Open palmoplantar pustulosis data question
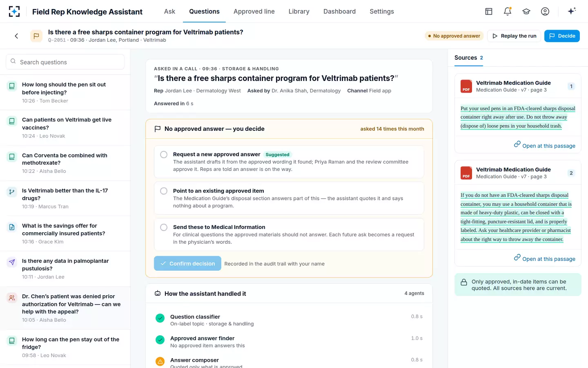Screen dimensions: 588x368 pyautogui.click(x=65, y=269)
